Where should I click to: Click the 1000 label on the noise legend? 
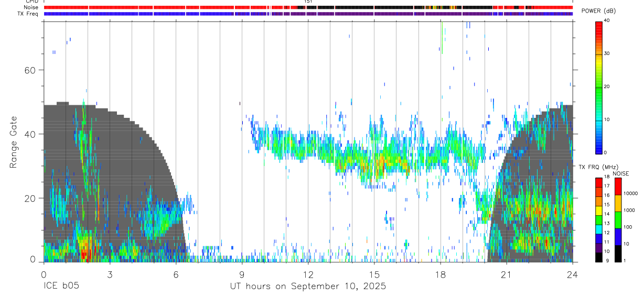628,210
